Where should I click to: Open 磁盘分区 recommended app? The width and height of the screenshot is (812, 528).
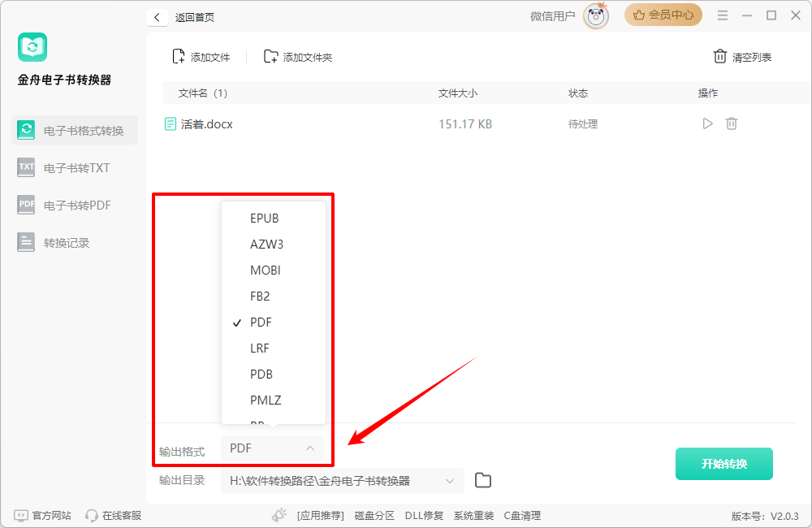click(x=374, y=516)
